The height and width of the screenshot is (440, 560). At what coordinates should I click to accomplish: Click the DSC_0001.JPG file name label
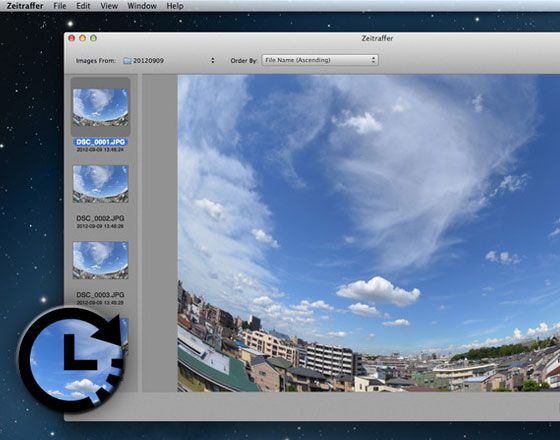(100, 142)
